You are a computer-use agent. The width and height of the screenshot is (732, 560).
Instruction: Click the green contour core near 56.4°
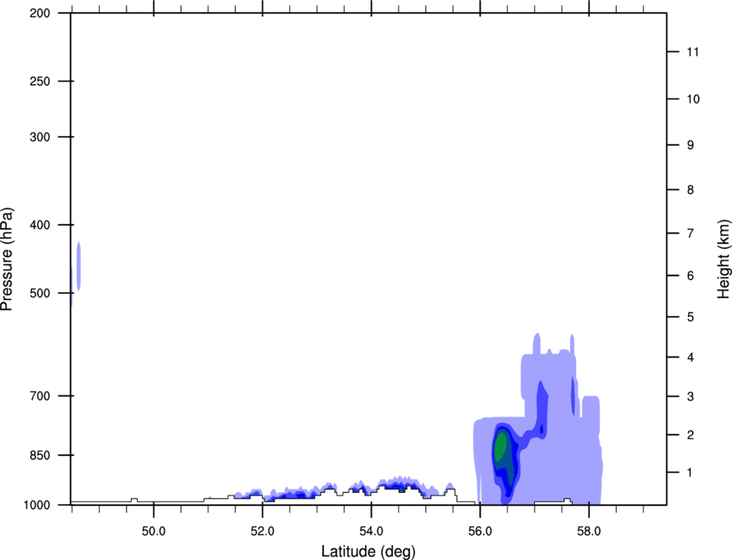pyautogui.click(x=500, y=446)
